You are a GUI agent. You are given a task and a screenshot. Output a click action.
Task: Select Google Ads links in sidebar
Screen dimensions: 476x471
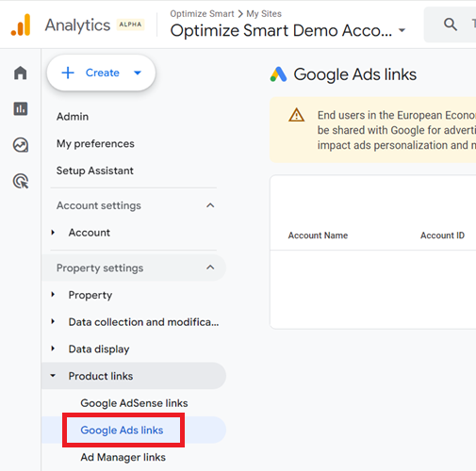click(x=122, y=430)
